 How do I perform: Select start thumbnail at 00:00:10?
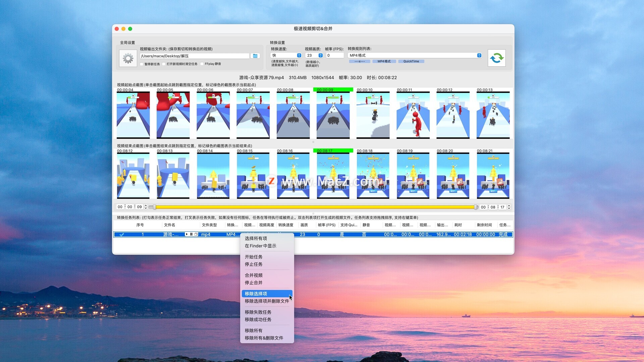[x=373, y=115]
